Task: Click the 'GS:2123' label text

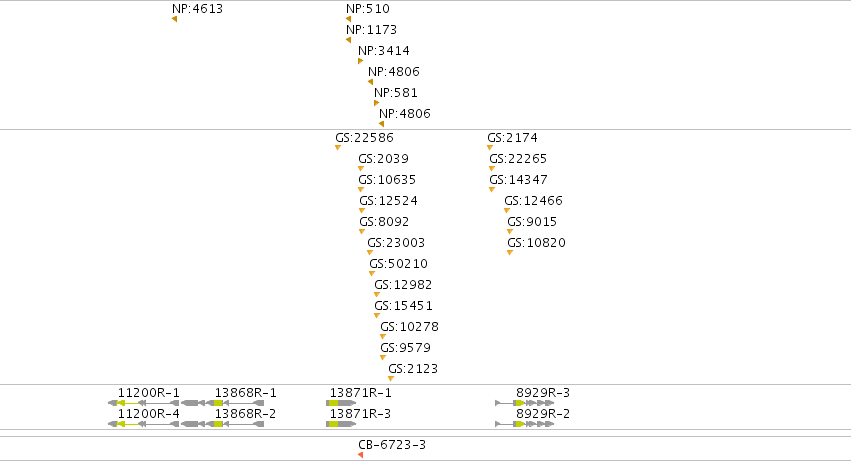Action: coord(413,369)
